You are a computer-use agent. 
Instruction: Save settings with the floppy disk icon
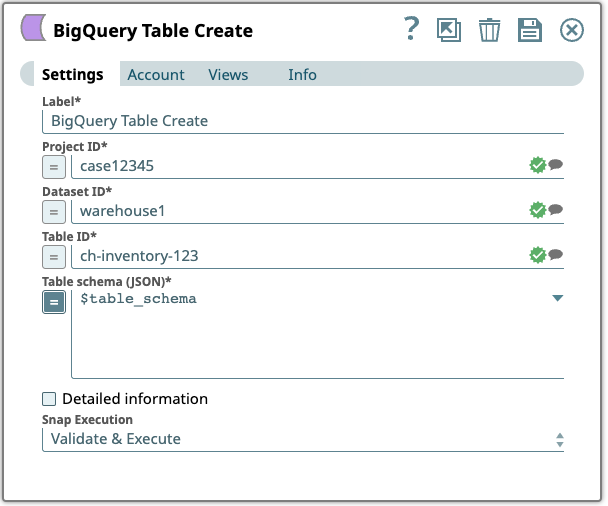click(x=530, y=30)
